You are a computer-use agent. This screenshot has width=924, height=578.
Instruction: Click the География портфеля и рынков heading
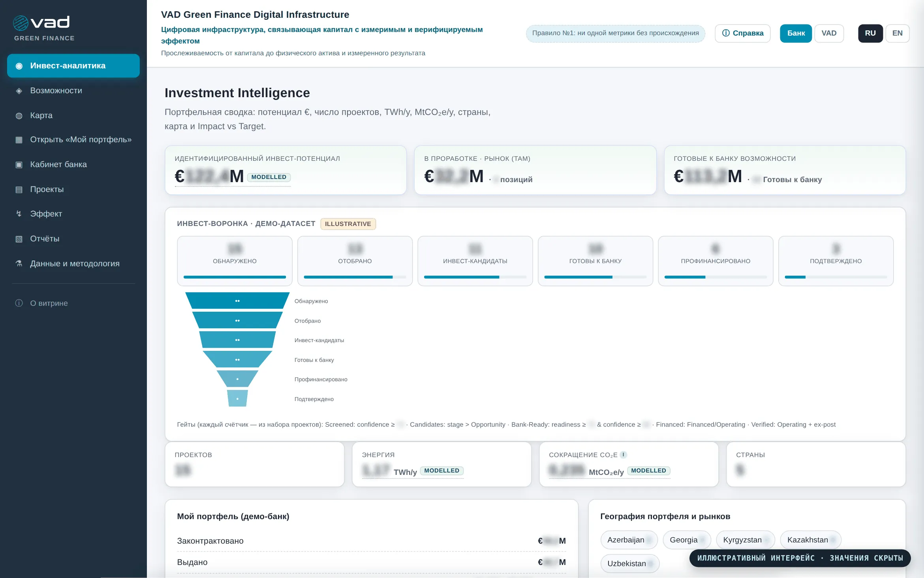point(665,516)
